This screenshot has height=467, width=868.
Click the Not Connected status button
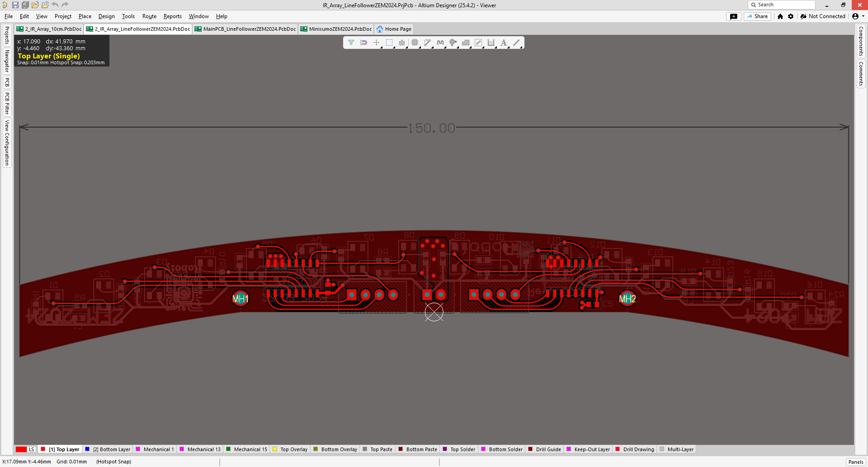click(823, 16)
